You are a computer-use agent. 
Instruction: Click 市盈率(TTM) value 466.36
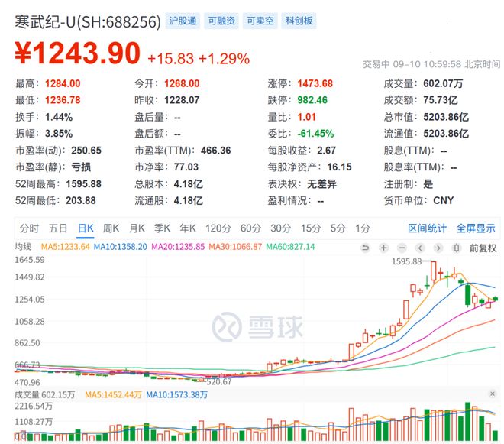pyautogui.click(x=215, y=151)
